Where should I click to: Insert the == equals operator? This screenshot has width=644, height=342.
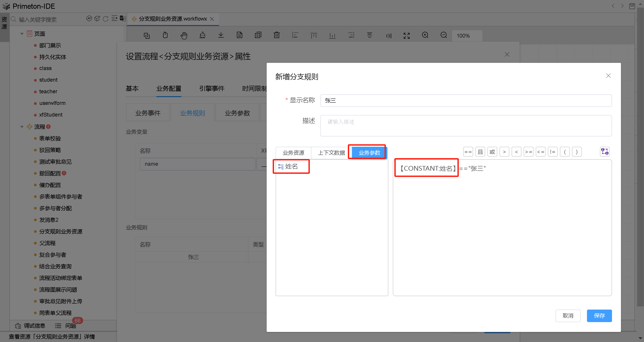pos(468,152)
